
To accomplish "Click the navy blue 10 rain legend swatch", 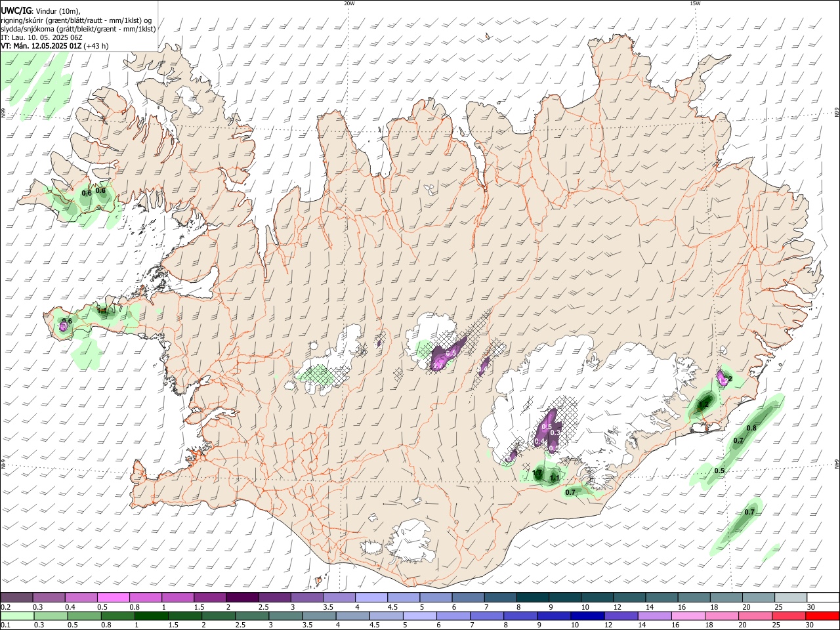I will [x=587, y=616].
